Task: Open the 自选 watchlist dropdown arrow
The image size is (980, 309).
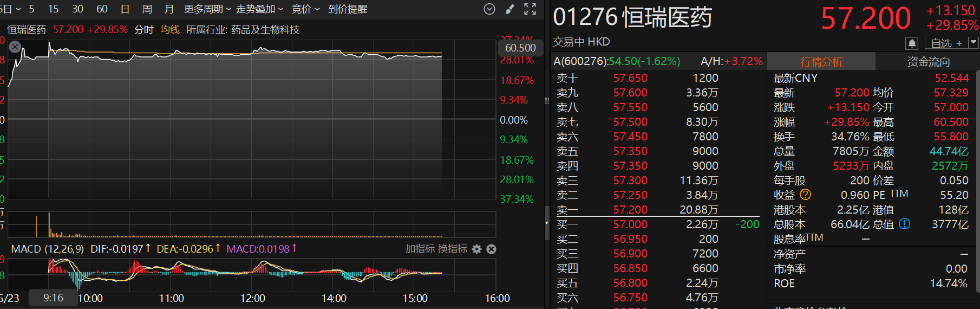Action: [x=973, y=42]
